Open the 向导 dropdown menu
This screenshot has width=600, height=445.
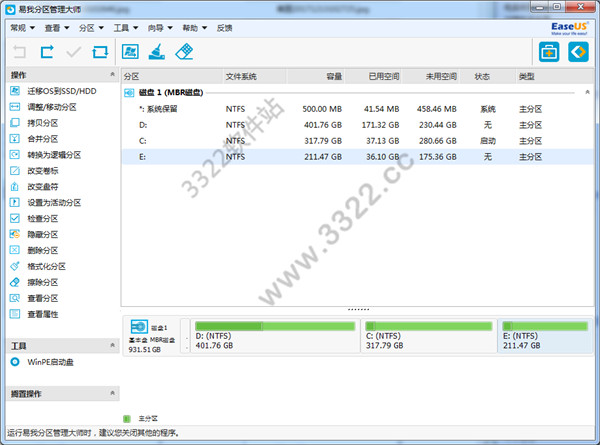[160, 28]
